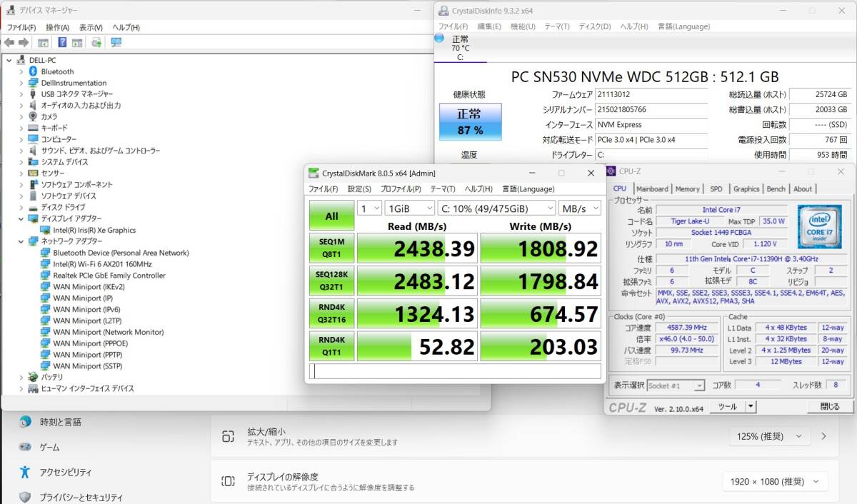Open 時刻と言語 in Settings sidebar
This screenshot has height=504, width=857.
coord(61,422)
